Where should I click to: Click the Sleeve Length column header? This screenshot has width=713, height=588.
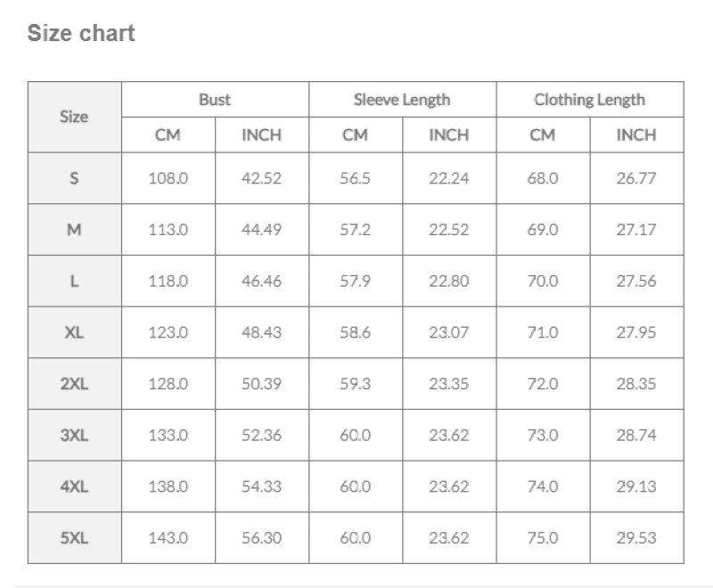click(402, 100)
